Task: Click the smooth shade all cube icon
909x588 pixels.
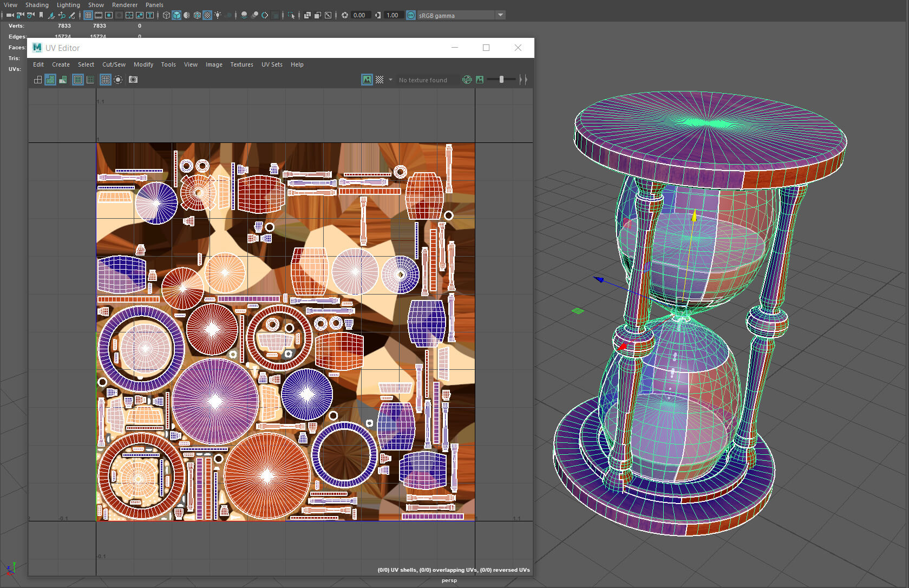Action: pos(176,15)
